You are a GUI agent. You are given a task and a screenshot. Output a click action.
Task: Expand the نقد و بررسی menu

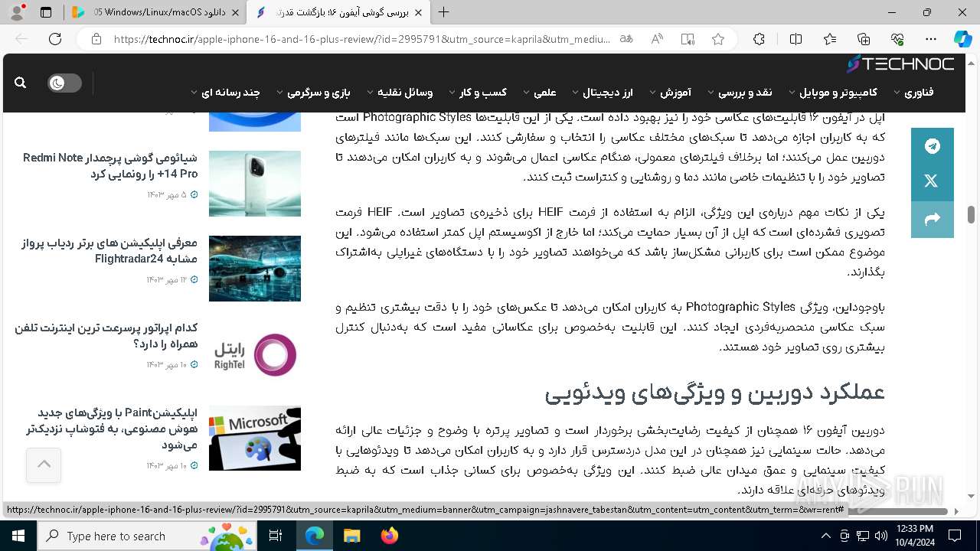[x=740, y=93]
